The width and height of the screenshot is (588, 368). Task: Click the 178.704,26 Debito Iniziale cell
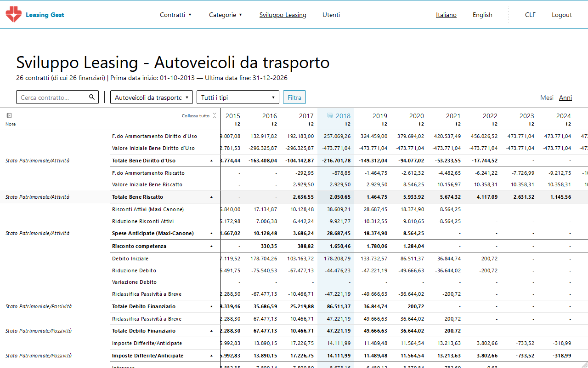(x=264, y=259)
